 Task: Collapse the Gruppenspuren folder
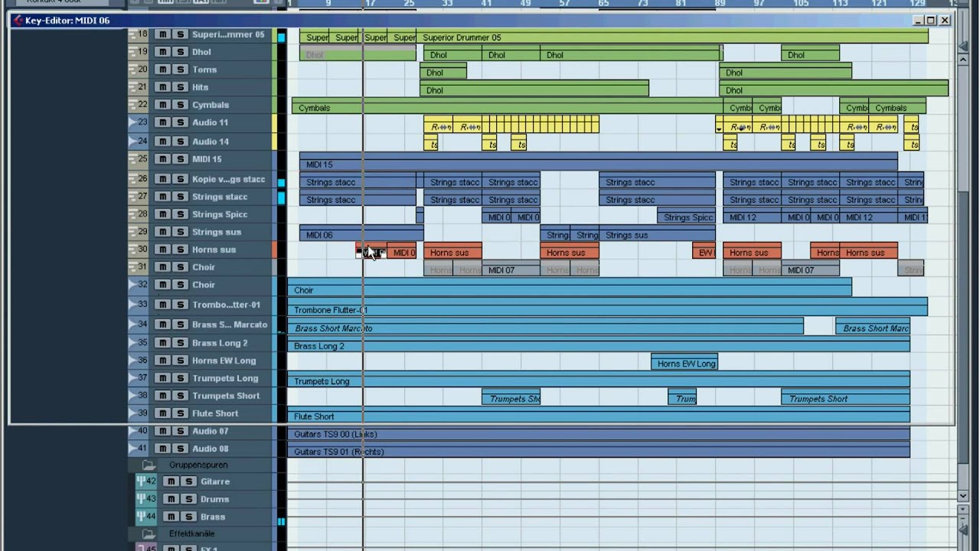pos(148,465)
